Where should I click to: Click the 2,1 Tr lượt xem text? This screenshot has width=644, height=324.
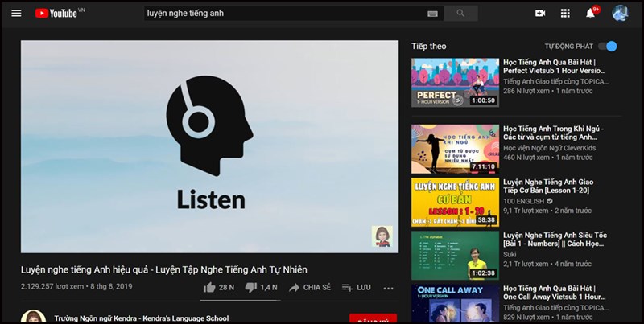click(x=526, y=264)
